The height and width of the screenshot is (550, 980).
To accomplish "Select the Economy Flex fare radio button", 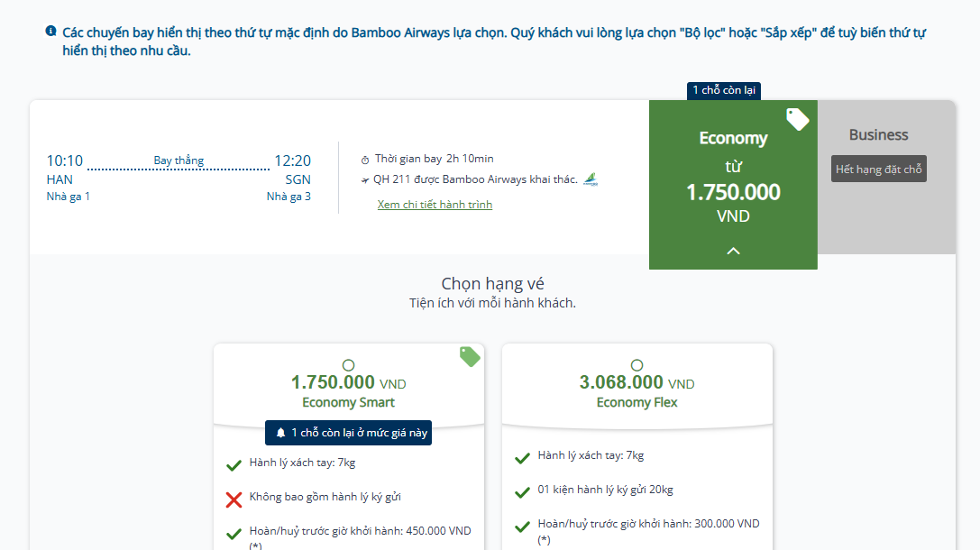I will point(637,365).
